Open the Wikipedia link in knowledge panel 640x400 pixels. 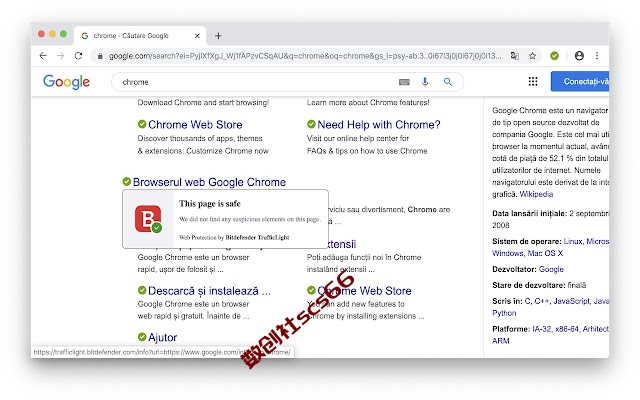tap(536, 194)
